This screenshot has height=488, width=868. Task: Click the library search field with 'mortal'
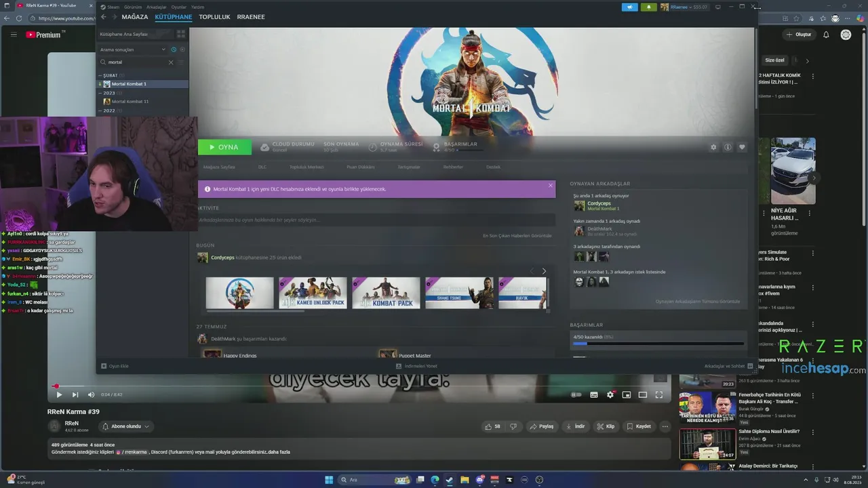pyautogui.click(x=136, y=62)
